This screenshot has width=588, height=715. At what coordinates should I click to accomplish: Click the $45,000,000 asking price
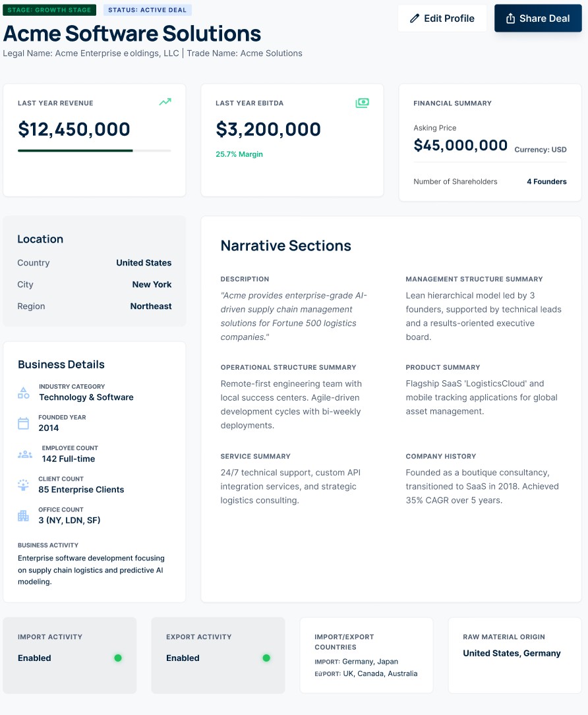pos(460,145)
